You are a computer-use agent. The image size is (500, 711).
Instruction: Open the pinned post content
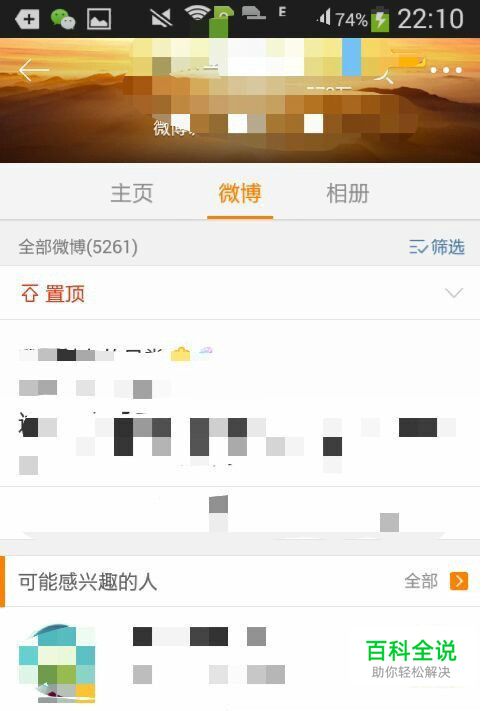coord(240,404)
